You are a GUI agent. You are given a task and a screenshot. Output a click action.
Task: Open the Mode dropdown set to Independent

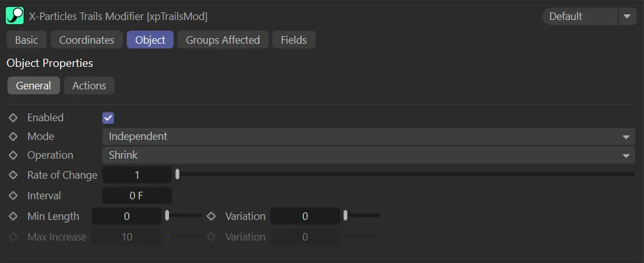[x=368, y=136]
